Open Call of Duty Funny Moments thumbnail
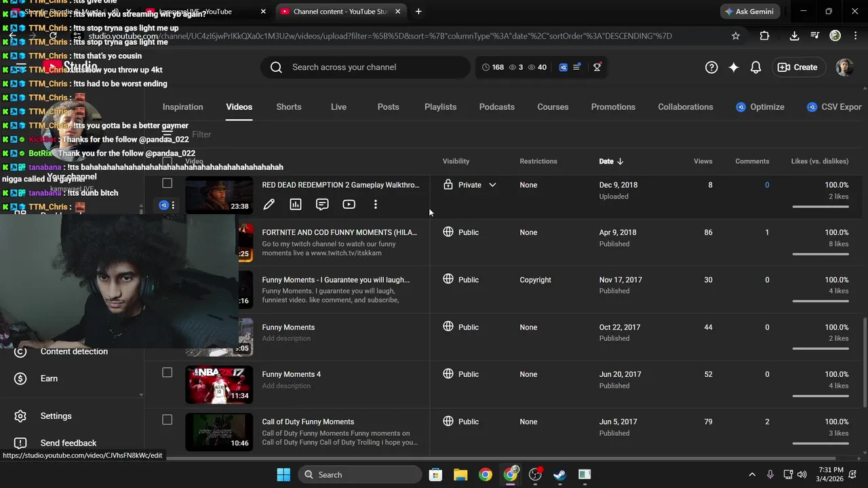Screen dimensions: 868x488 219,432
